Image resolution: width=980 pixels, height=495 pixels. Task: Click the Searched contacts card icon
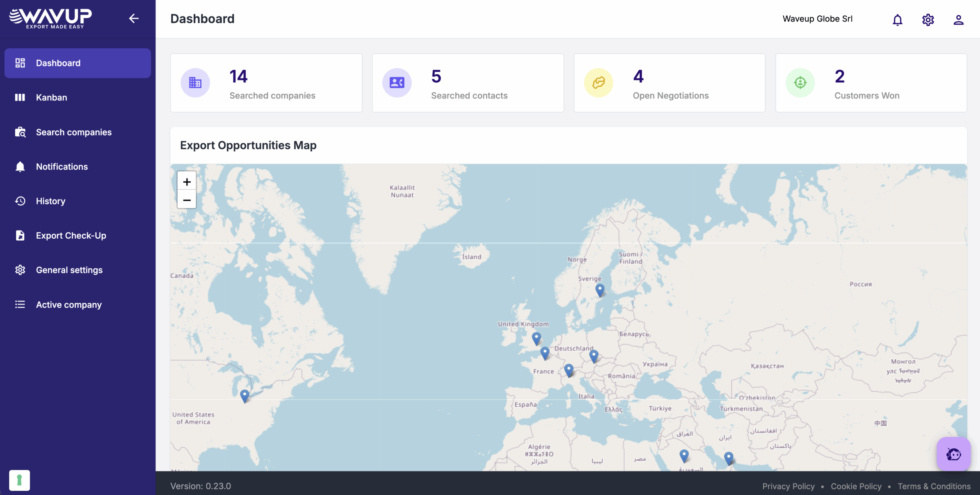(397, 83)
